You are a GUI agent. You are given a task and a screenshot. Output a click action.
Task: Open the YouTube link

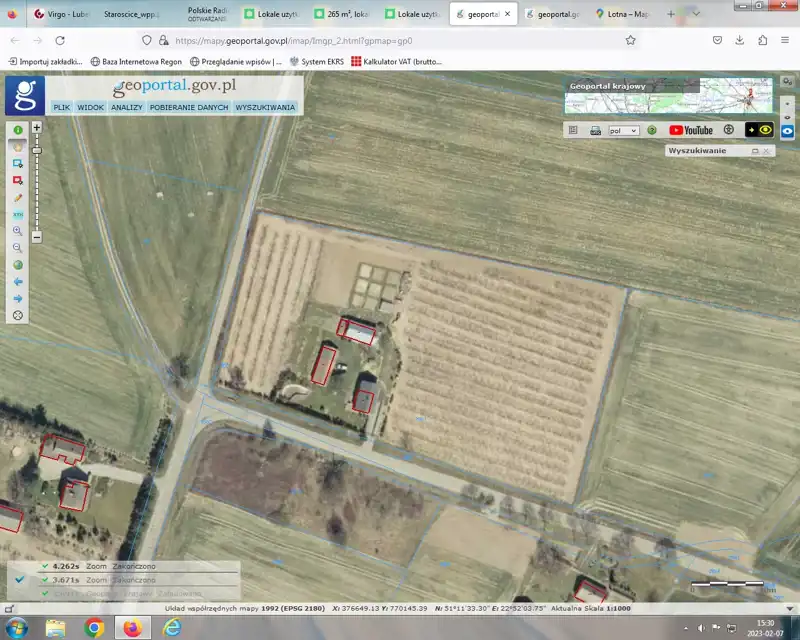click(691, 130)
